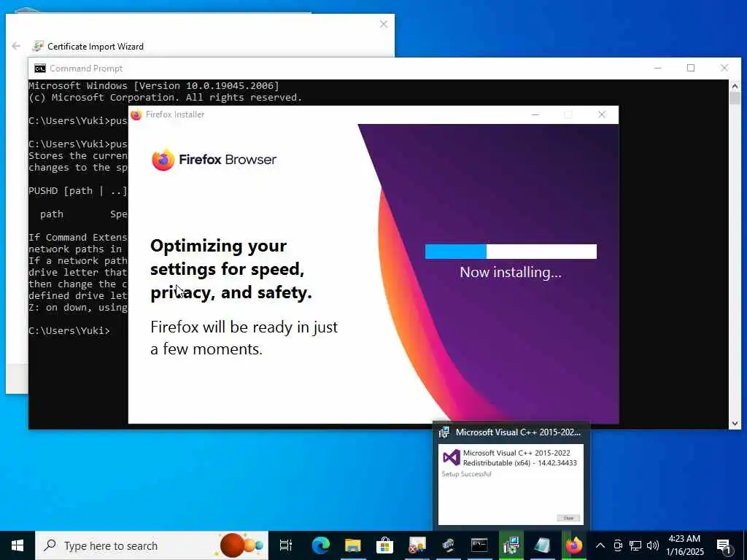Image resolution: width=747 pixels, height=560 pixels.
Task: Minimize the Command Prompt window
Action: pos(658,68)
